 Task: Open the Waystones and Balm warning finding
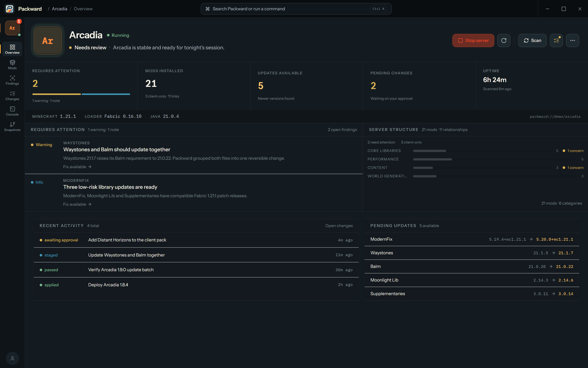[x=194, y=155]
